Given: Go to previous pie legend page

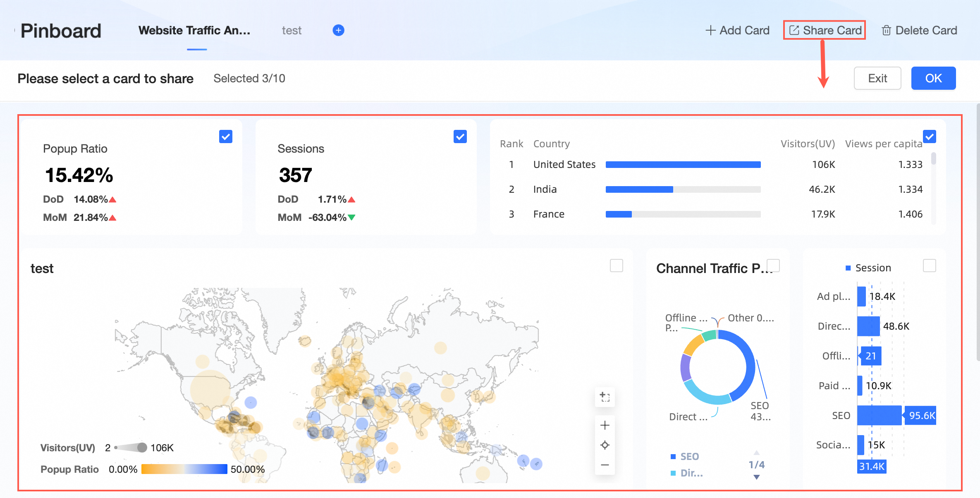Looking at the screenshot, I should (x=756, y=453).
